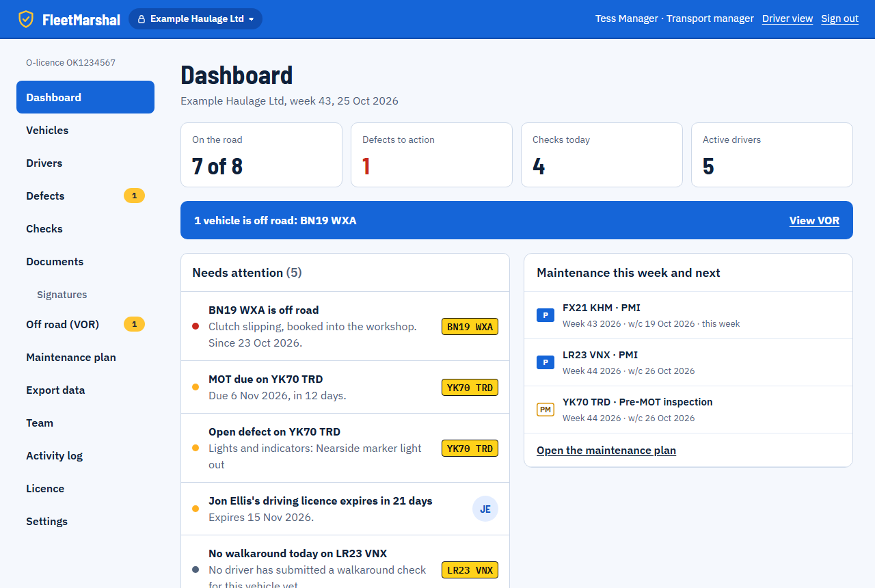This screenshot has width=875, height=588.
Task: Click 'FX21 KHM · PMI' maintenance entry
Action: (x=688, y=315)
